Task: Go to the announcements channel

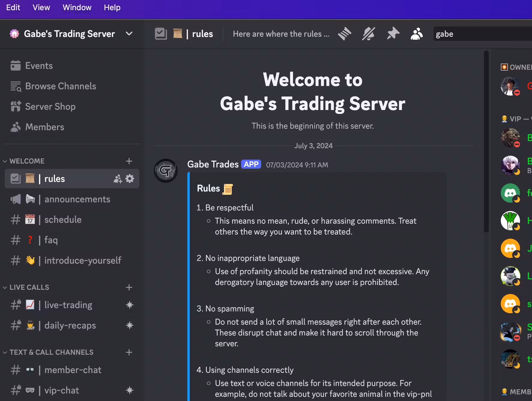Action: pyautogui.click(x=77, y=199)
